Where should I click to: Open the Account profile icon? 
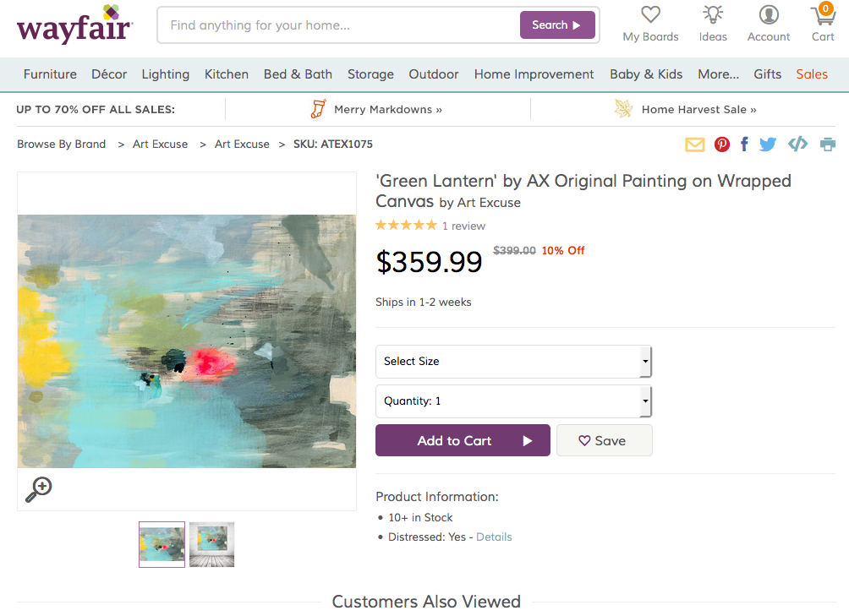[769, 14]
